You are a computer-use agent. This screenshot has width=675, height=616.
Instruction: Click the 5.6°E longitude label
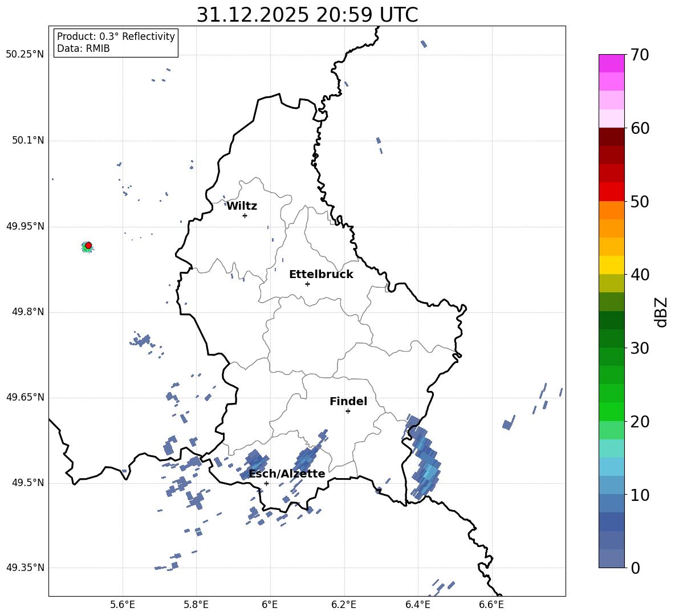[x=123, y=605]
